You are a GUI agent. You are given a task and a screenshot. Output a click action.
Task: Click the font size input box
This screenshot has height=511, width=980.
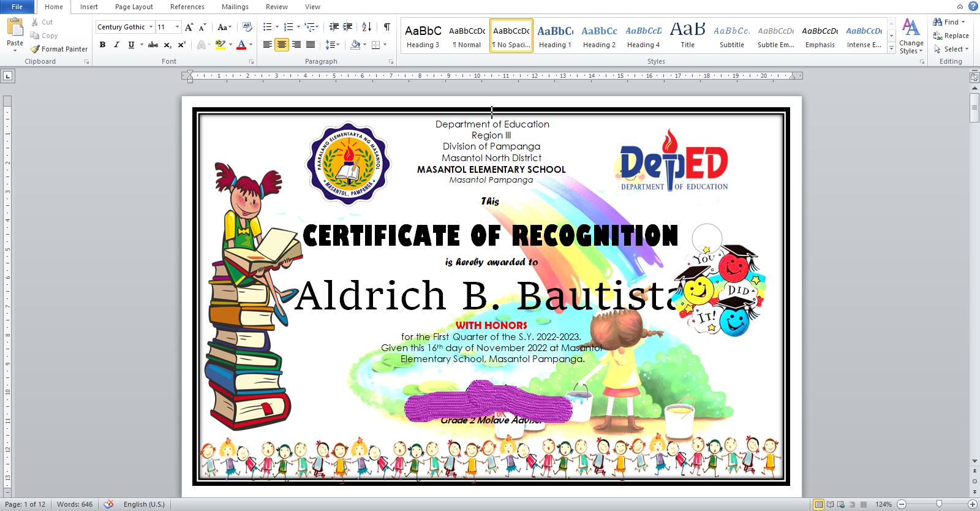[165, 27]
